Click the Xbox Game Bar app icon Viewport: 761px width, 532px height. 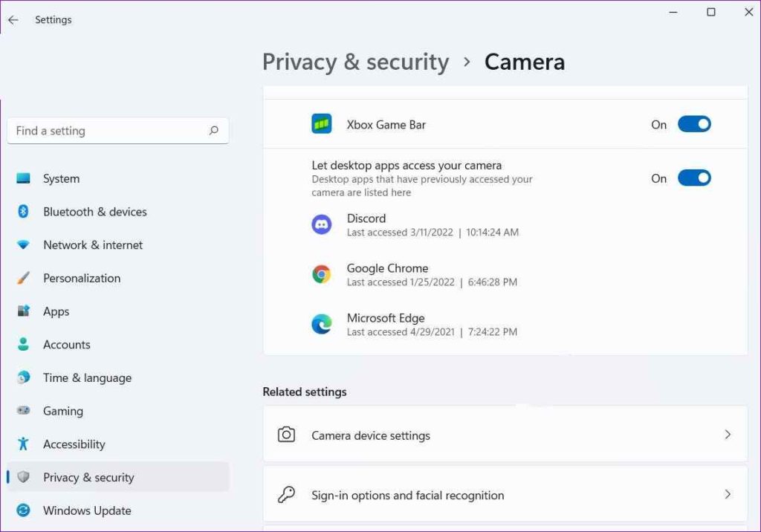coord(321,124)
